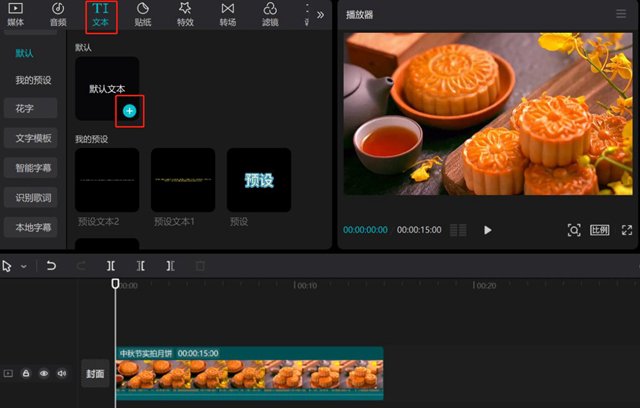The width and height of the screenshot is (640, 408).
Task: Open the 智能字幕 section
Action: (x=33, y=167)
